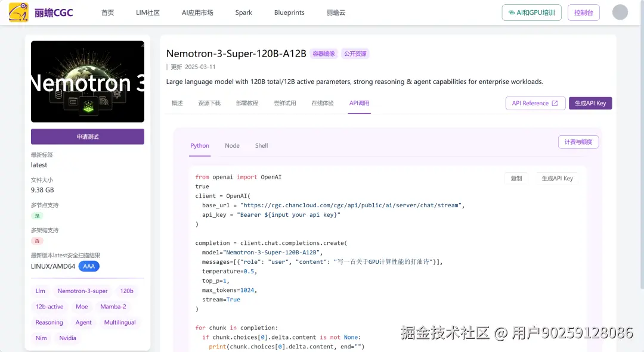This screenshot has height=352, width=644.
Task: Click the icon in AI和GPU培训 button
Action: point(512,13)
